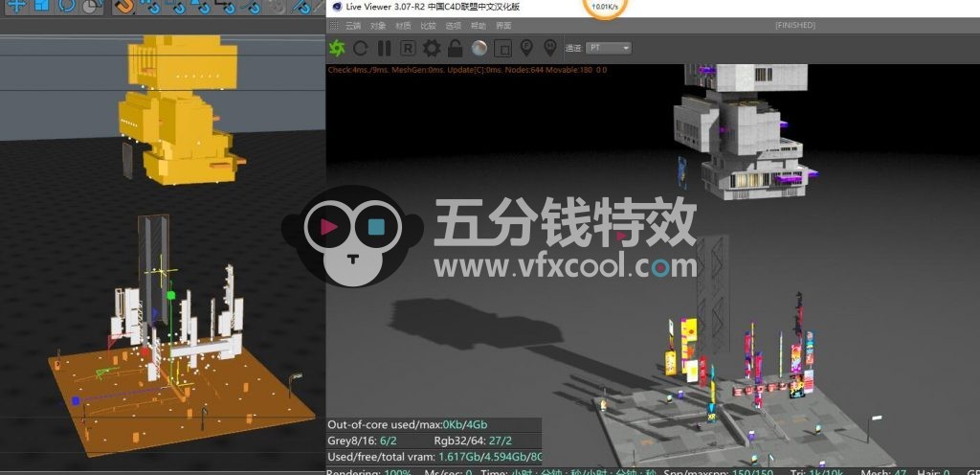Click the dotted grip handle beside 云端
The height and width of the screenshot is (475, 980).
point(334,26)
